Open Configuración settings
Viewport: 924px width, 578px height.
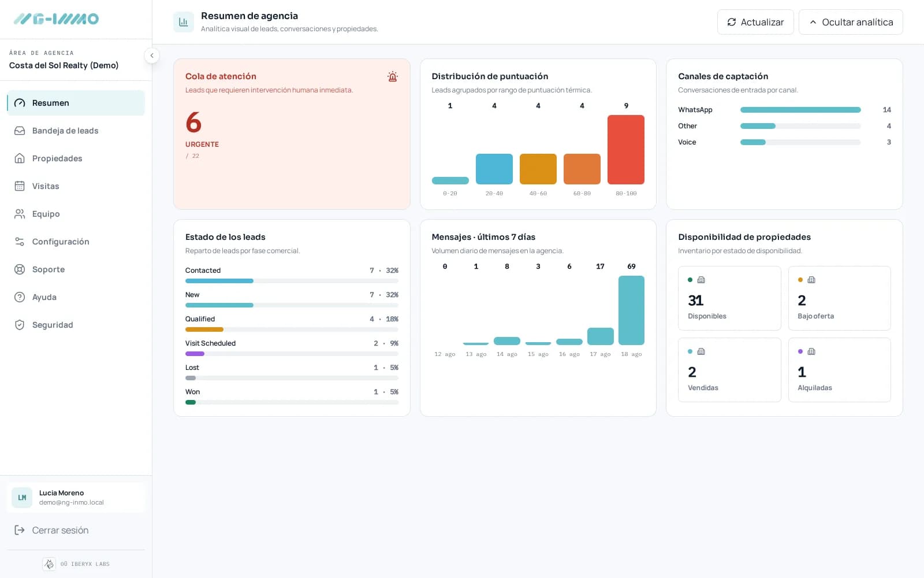point(76,242)
